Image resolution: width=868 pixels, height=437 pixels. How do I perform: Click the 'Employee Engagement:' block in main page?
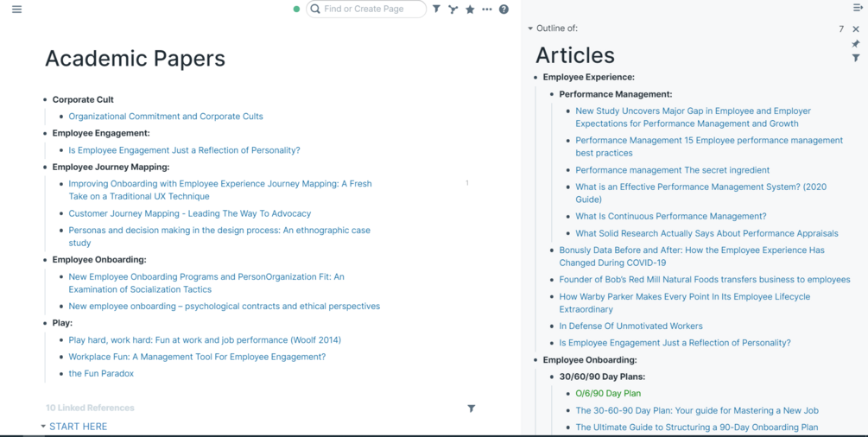[x=101, y=133]
